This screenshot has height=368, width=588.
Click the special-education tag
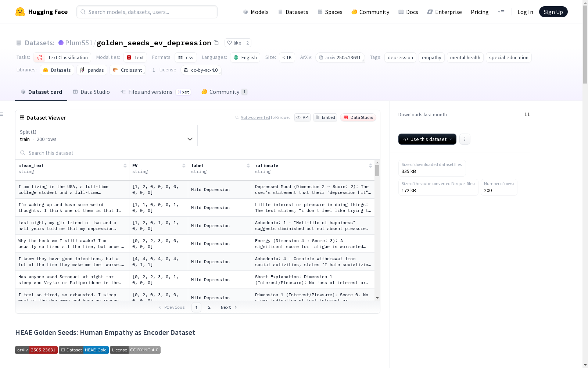(x=509, y=57)
